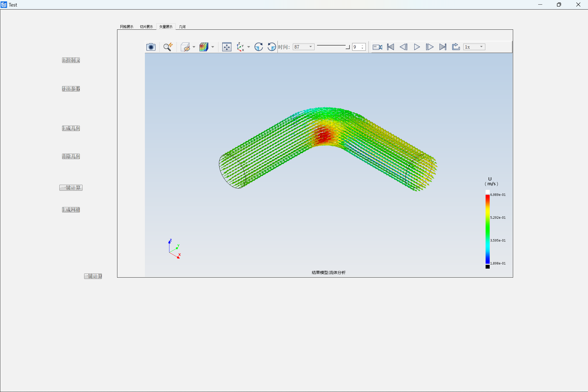Viewport: 588px width, 392px height.
Task: Expand the axis orientation dropdown arrow
Action: point(249,47)
